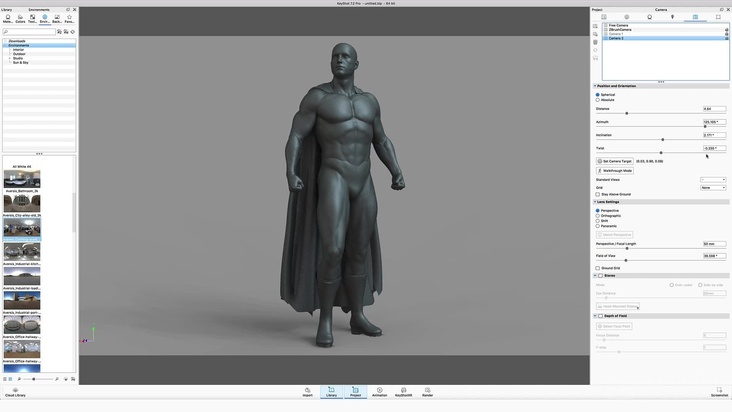The image size is (732, 412).
Task: Expand the Studio folder in tree
Action: (x=9, y=58)
